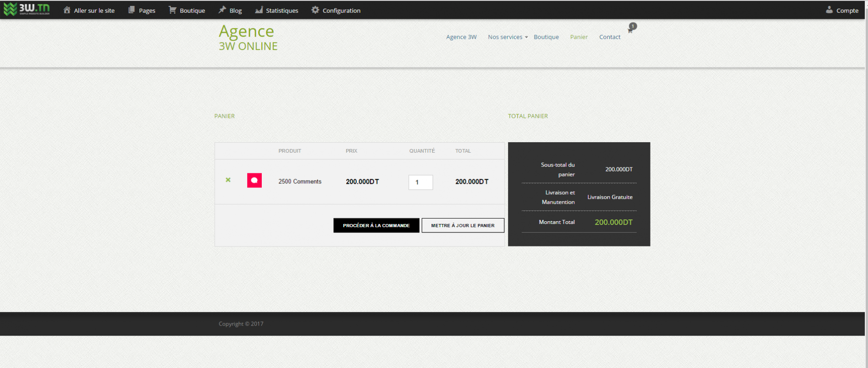Click the pink 2500 Comments product thumbnail

click(x=254, y=181)
